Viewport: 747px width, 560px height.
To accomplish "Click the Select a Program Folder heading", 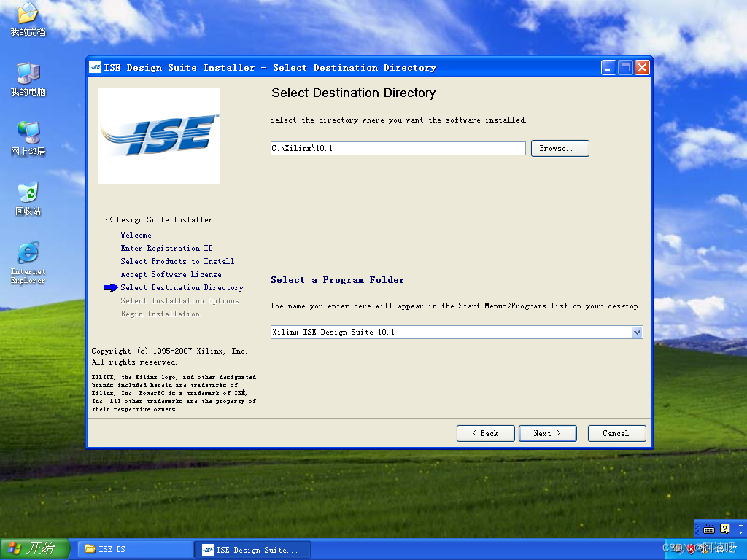I will point(337,280).
